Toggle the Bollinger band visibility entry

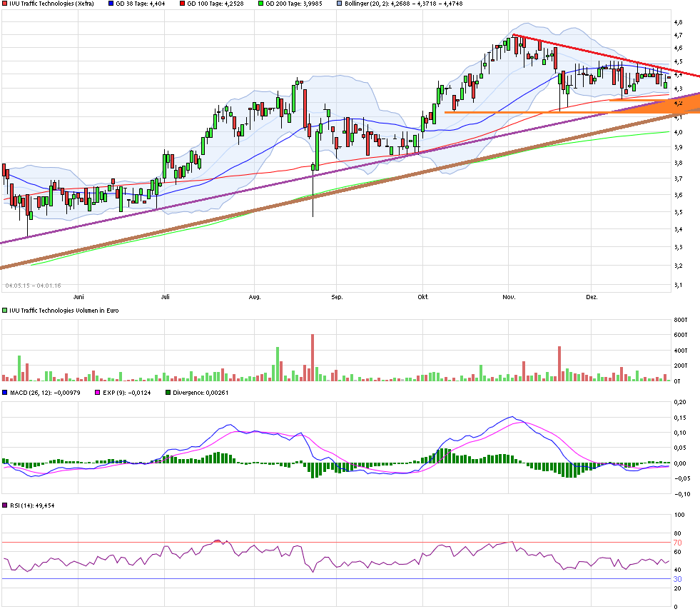pos(339,4)
